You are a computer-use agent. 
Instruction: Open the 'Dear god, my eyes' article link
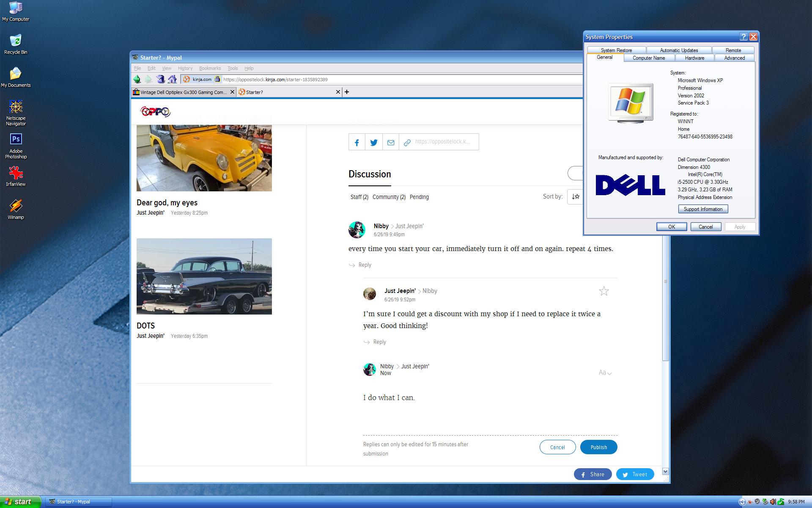[x=167, y=203]
